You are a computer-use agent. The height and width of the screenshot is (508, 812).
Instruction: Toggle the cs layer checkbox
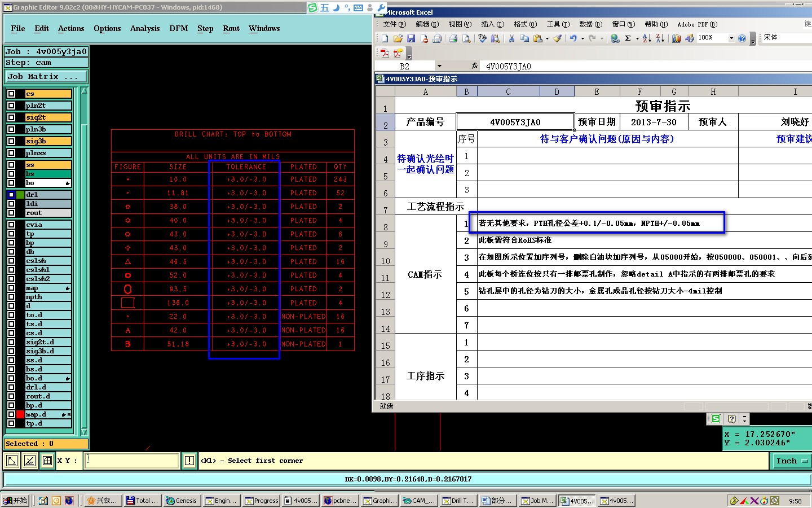[11, 94]
